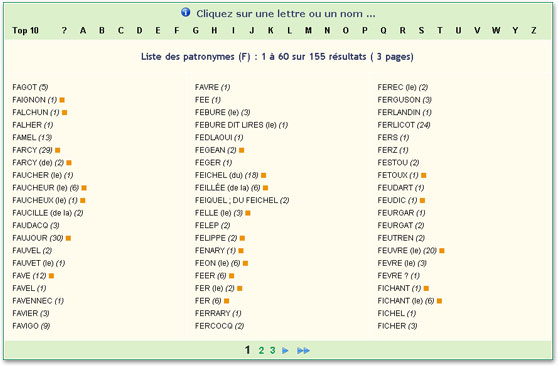Click orange marker beside FENARY

241,251
